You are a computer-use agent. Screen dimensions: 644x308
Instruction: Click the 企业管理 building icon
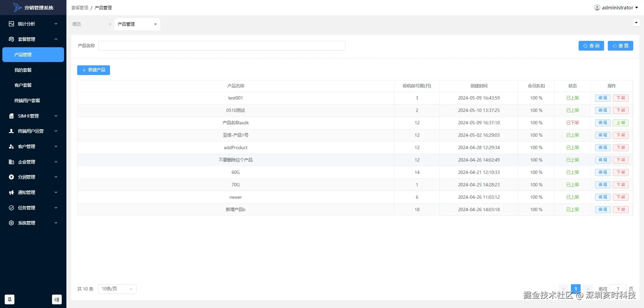click(x=11, y=162)
